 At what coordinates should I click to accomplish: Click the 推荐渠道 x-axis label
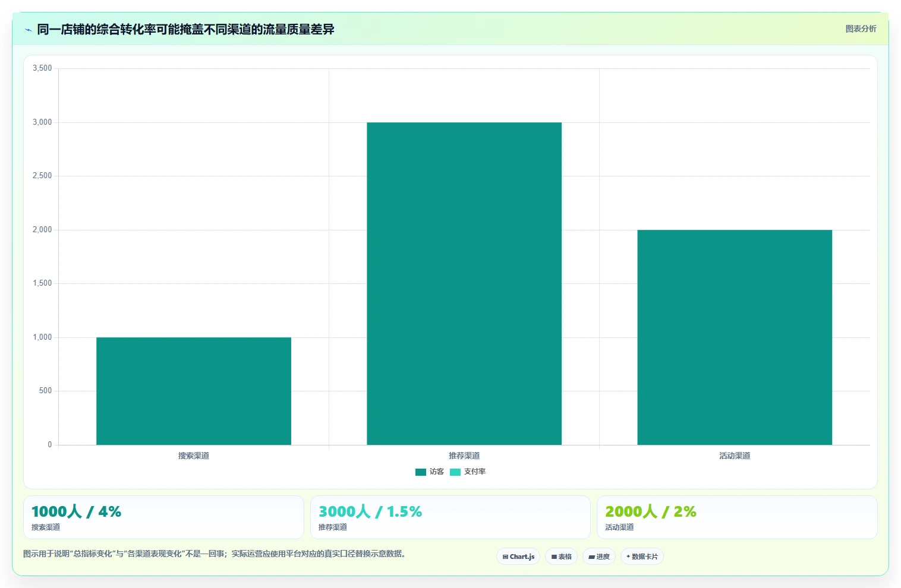464,456
